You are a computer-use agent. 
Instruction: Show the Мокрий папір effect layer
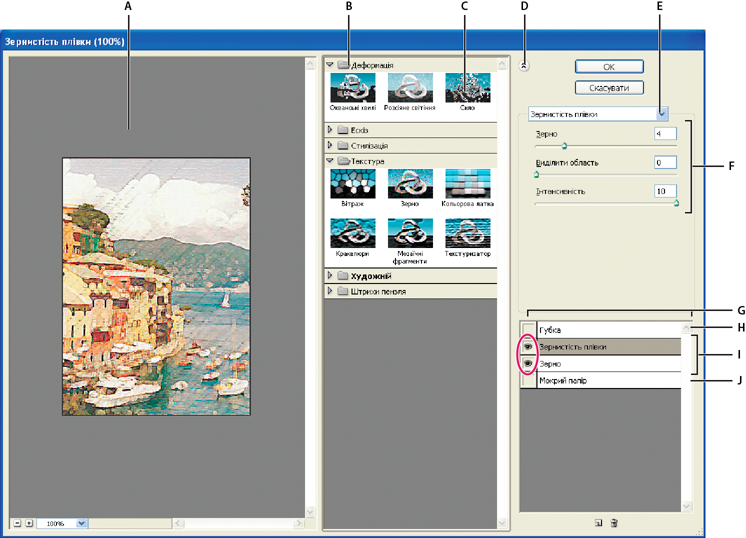click(x=528, y=381)
